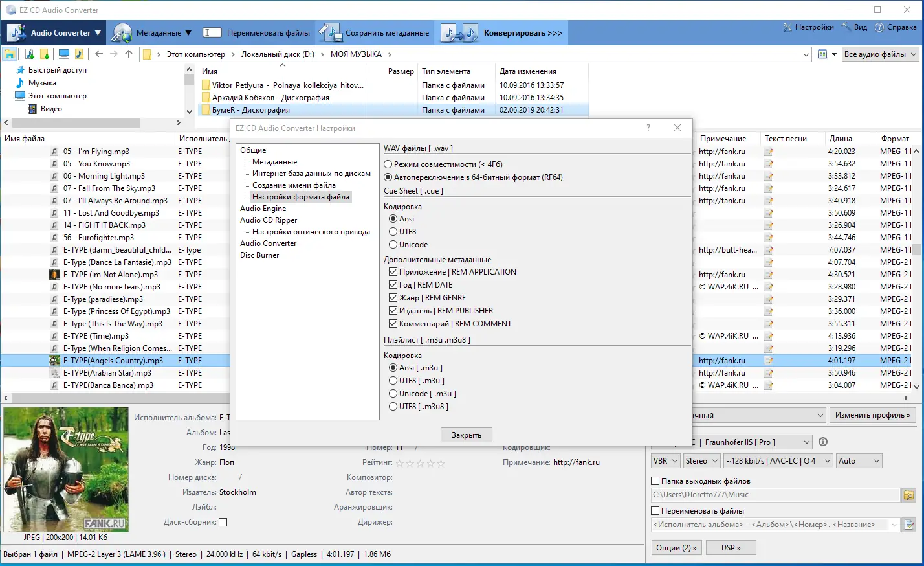Click the Музыка note icon in folder tree
The width and height of the screenshot is (924, 566).
click(20, 83)
